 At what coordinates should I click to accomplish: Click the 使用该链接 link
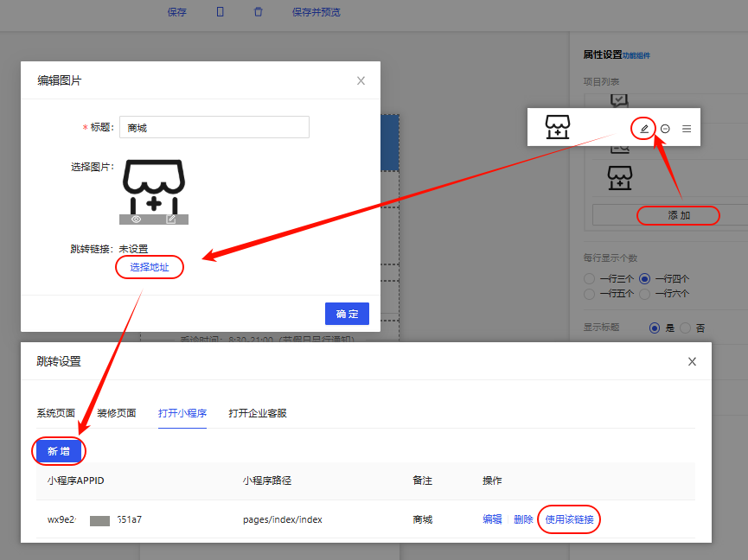pyautogui.click(x=569, y=519)
